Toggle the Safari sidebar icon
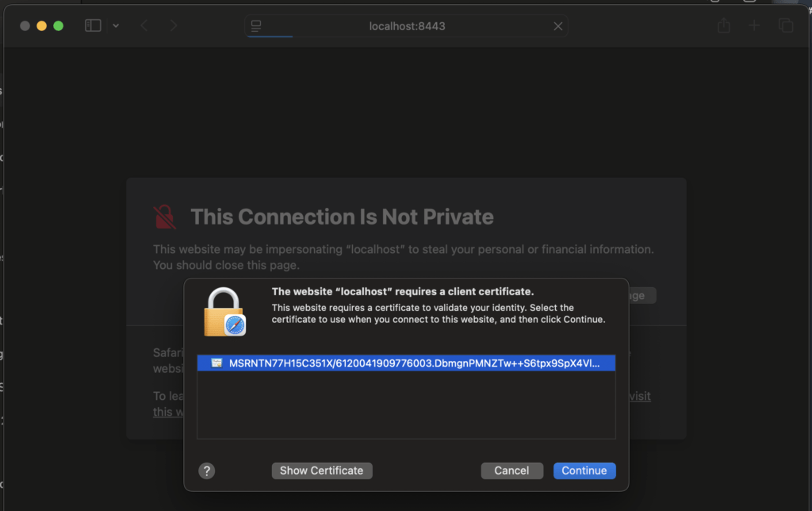 pyautogui.click(x=93, y=25)
